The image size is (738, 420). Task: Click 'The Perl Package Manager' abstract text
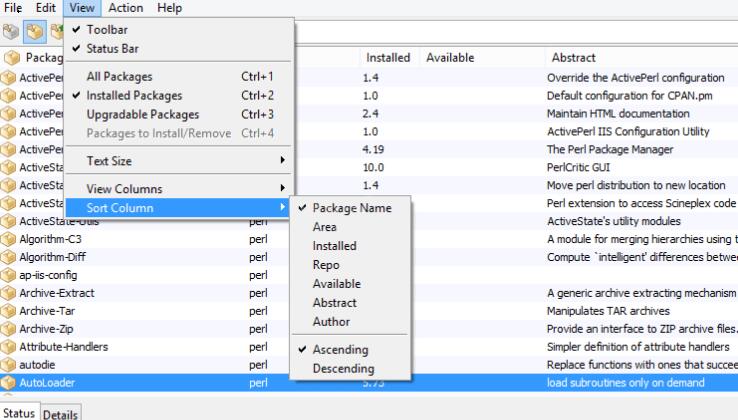[610, 150]
